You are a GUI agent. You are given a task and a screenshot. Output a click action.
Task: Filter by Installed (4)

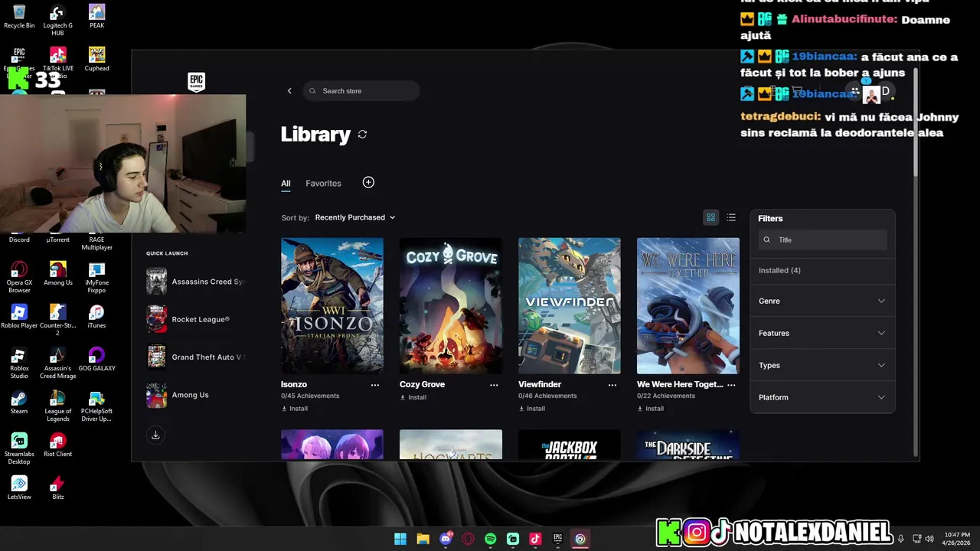(779, 270)
